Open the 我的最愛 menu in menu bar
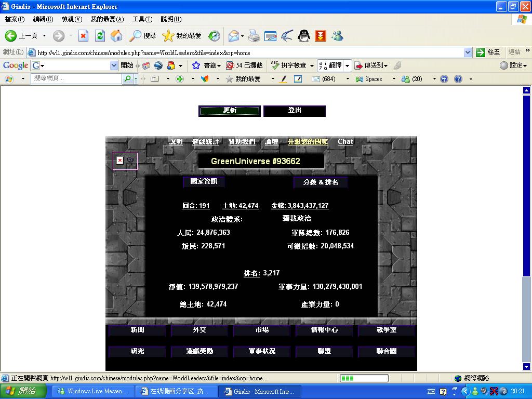The image size is (532, 399). [107, 19]
